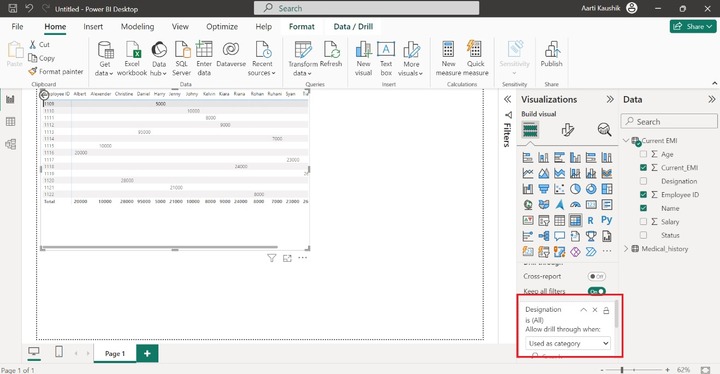The image size is (720, 374).
Task: Click Format painter
Action: tap(56, 72)
